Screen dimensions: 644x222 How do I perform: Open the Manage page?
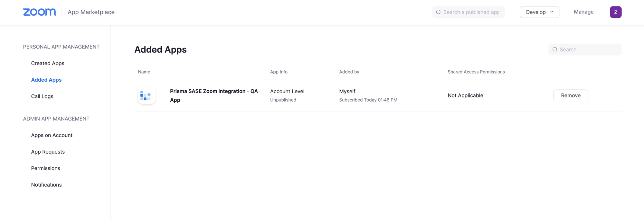click(583, 12)
